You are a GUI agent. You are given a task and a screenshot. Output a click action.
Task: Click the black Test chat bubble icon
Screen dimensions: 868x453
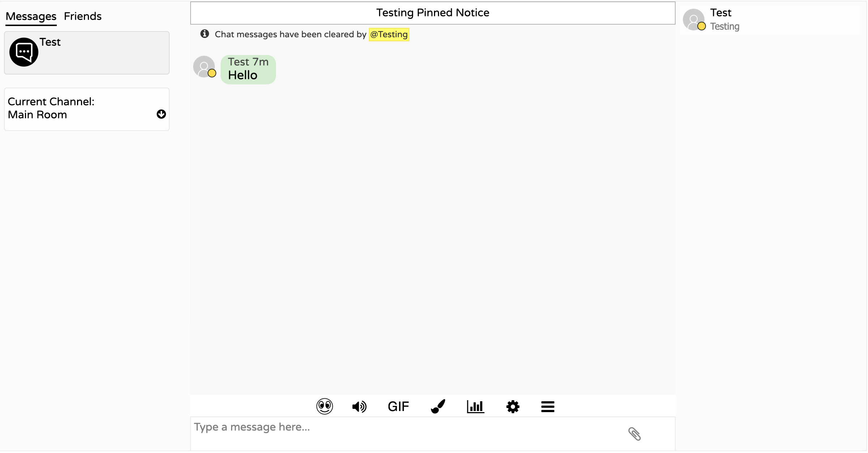pyautogui.click(x=24, y=52)
